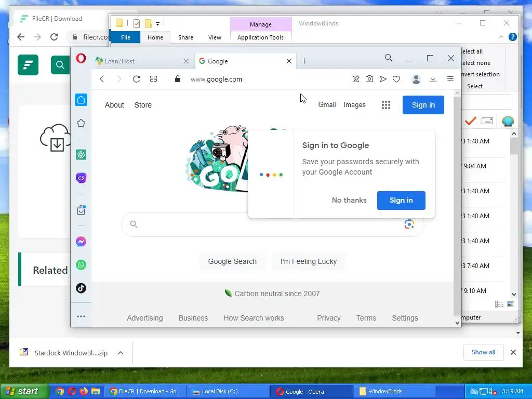Click the padlock site info icon in Opera
The width and height of the screenshot is (532, 399).
178,79
